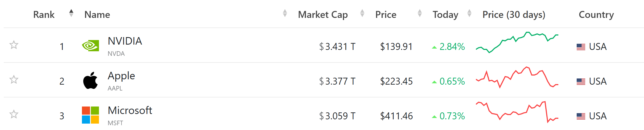Image resolution: width=644 pixels, height=130 pixels.
Task: Open NVIDIA 30-day price chart
Action: pyautogui.click(x=517, y=42)
